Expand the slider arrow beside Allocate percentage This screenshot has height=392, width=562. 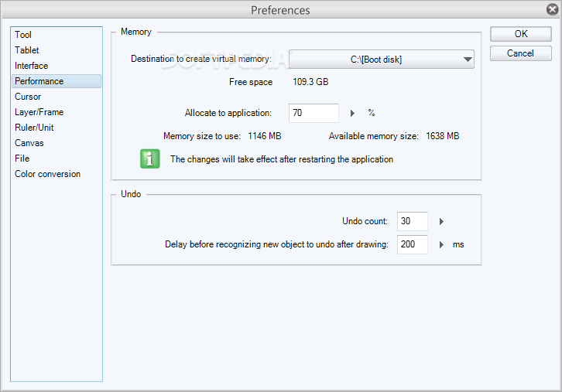click(352, 113)
